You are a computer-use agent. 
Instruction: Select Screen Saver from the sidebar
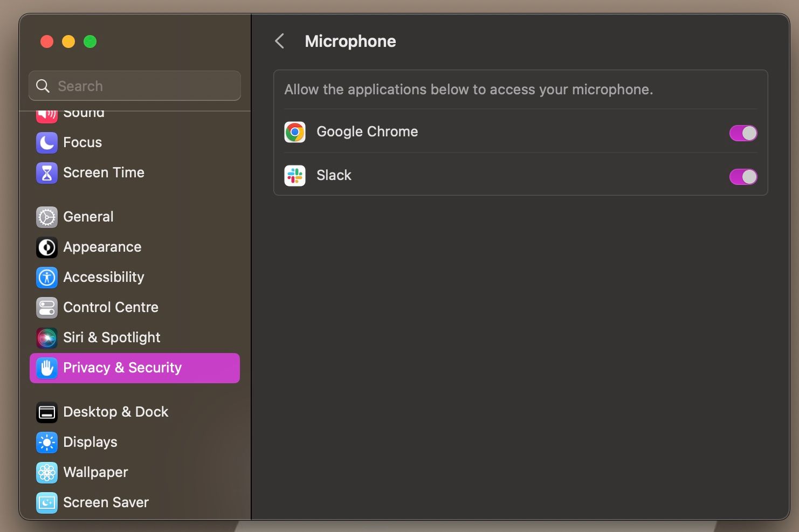tap(106, 502)
